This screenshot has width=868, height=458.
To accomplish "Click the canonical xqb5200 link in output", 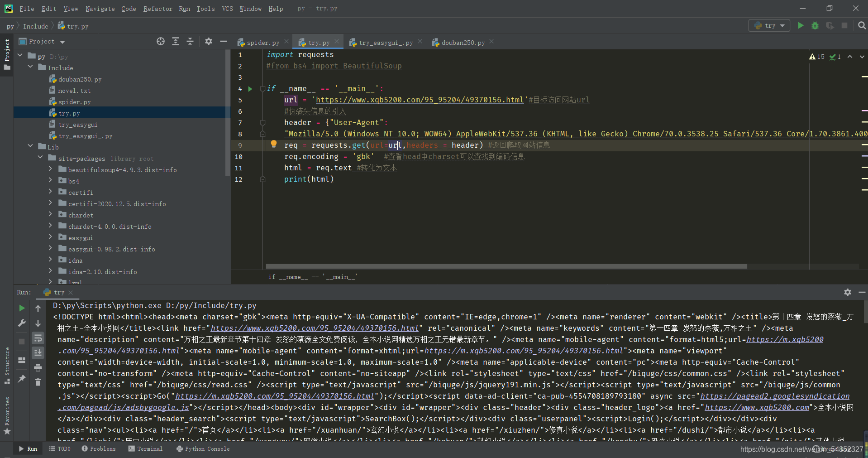I will coord(315,328).
